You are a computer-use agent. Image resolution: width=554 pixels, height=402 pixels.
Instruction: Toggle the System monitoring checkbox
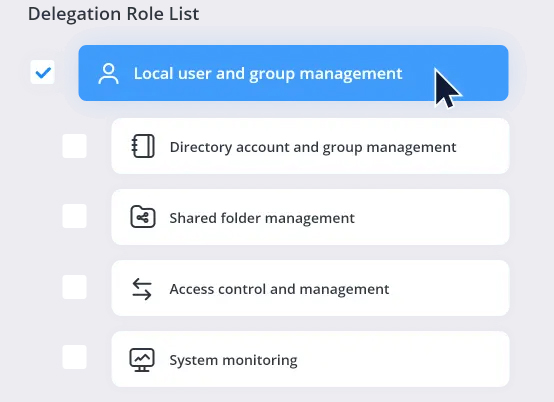pos(75,357)
